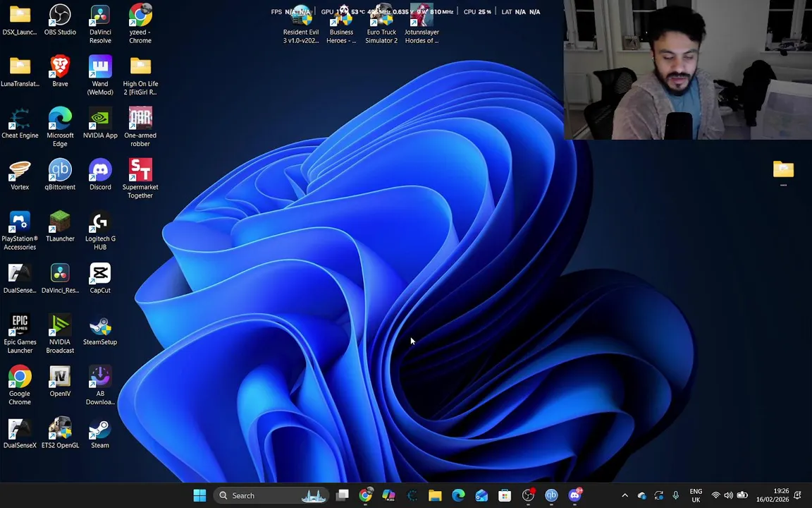This screenshot has width=812, height=508.
Task: Open Microsoft Store from the taskbar
Action: pos(505,495)
